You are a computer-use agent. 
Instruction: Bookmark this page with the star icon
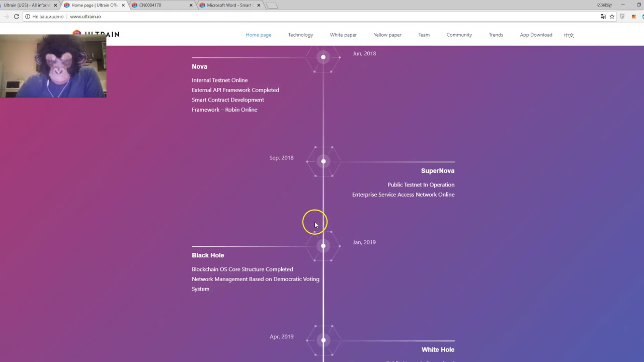tap(612, 17)
